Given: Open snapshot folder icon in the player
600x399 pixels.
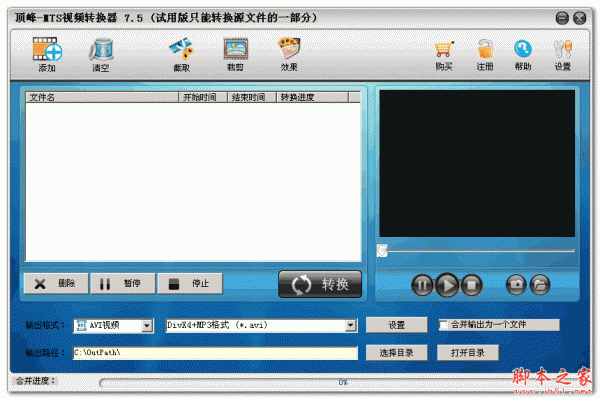Looking at the screenshot, I should pyautogui.click(x=540, y=285).
